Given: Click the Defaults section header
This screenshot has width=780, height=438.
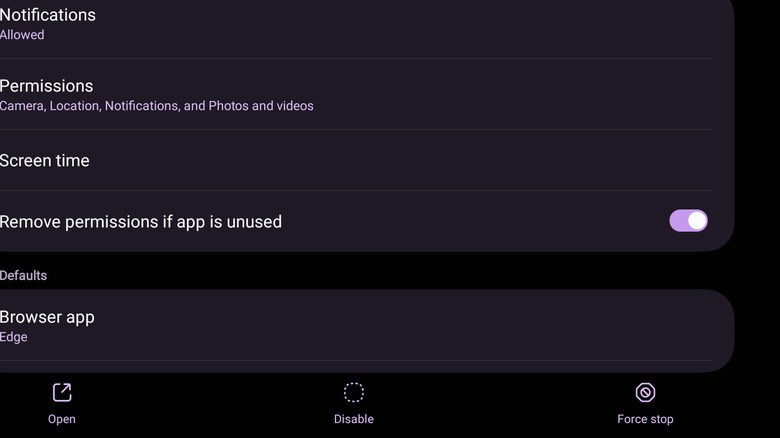Looking at the screenshot, I should (x=24, y=275).
